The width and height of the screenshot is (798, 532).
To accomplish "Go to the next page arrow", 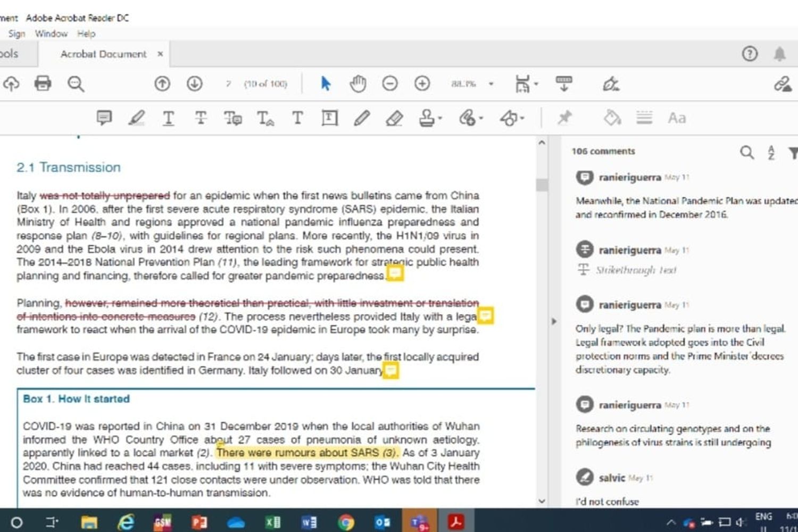I will (x=195, y=84).
